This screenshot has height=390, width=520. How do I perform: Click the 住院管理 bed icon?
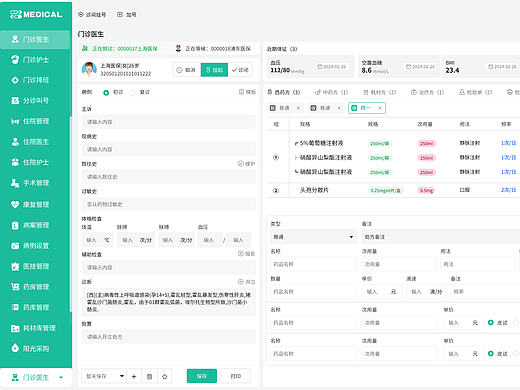pyautogui.click(x=15, y=121)
